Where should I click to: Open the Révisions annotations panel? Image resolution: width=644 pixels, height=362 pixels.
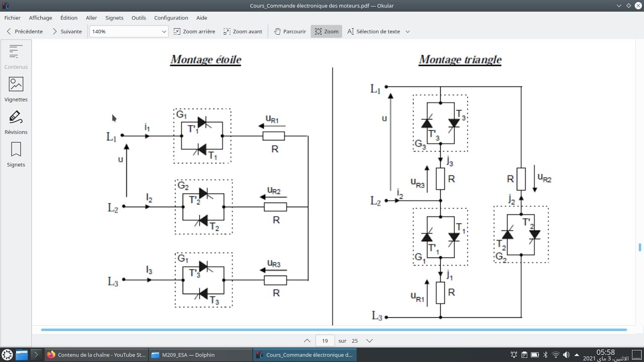coord(16,122)
